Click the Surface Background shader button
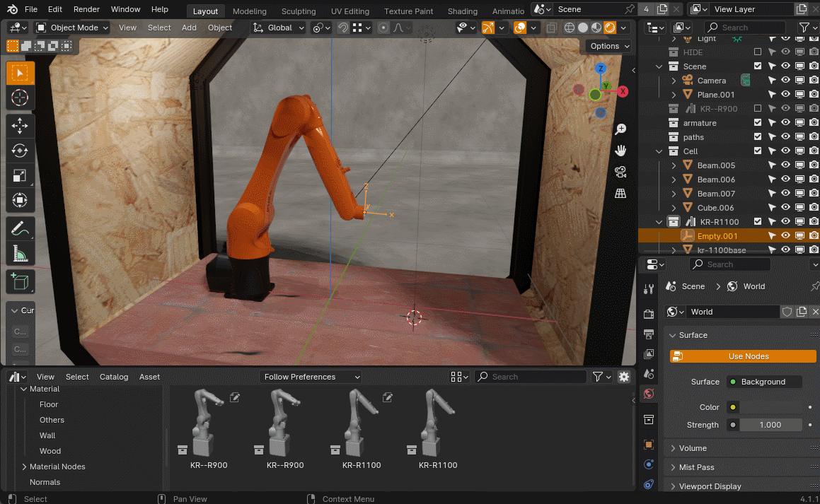This screenshot has height=504, width=820. pyautogui.click(x=764, y=382)
